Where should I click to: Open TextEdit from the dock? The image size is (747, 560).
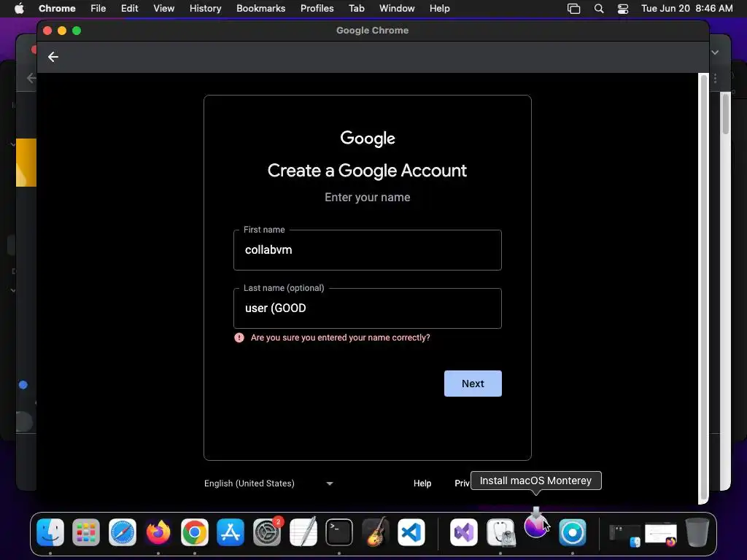point(303,532)
